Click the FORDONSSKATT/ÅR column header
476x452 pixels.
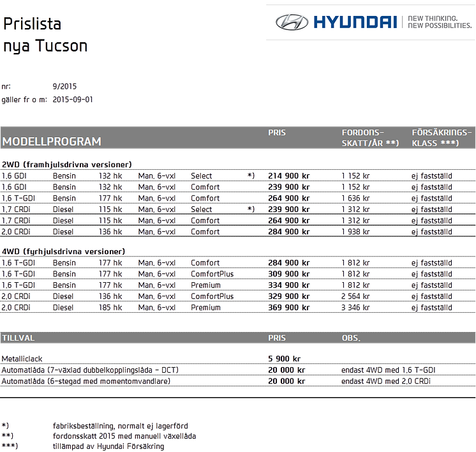(370, 138)
